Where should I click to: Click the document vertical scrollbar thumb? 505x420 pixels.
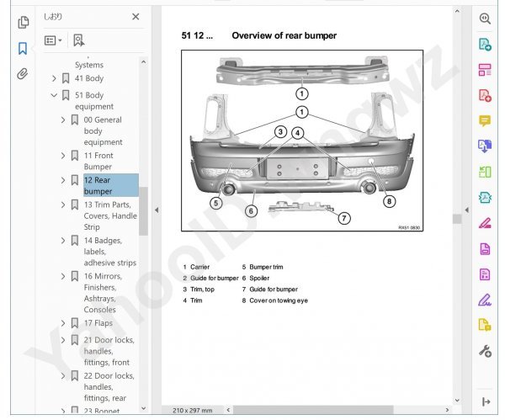[457, 219]
